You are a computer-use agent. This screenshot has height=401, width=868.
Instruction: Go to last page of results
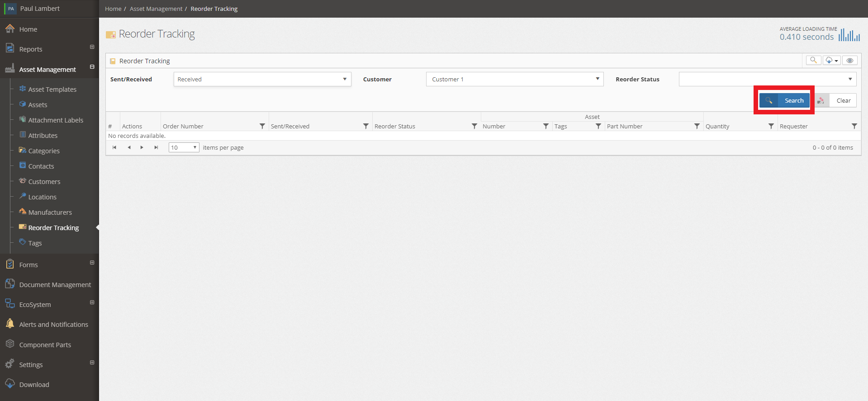156,147
